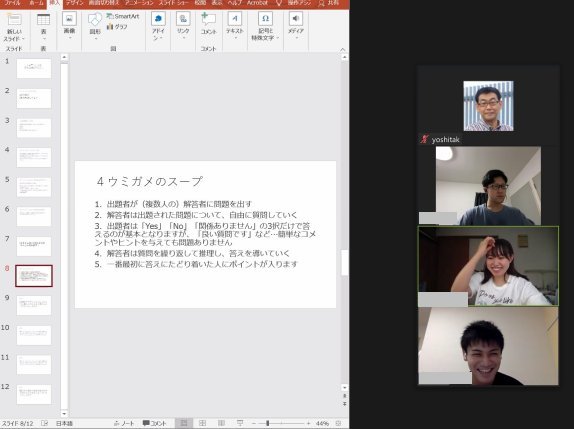The image size is (574, 429).
Task: Select slide 1 thumbnail
Action: (34, 68)
